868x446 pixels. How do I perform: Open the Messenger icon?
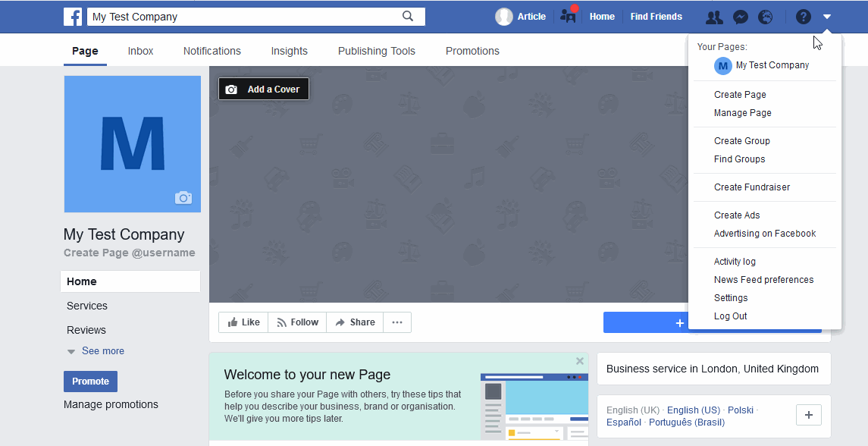pos(740,17)
